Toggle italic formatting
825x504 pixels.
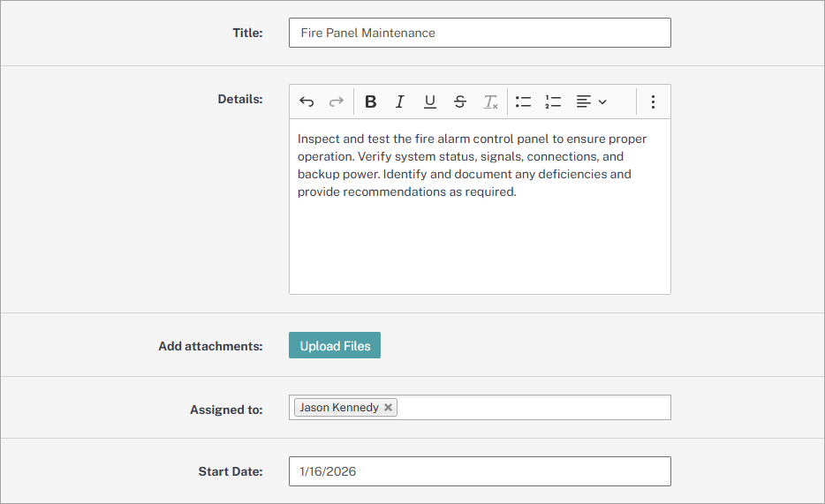pyautogui.click(x=400, y=102)
